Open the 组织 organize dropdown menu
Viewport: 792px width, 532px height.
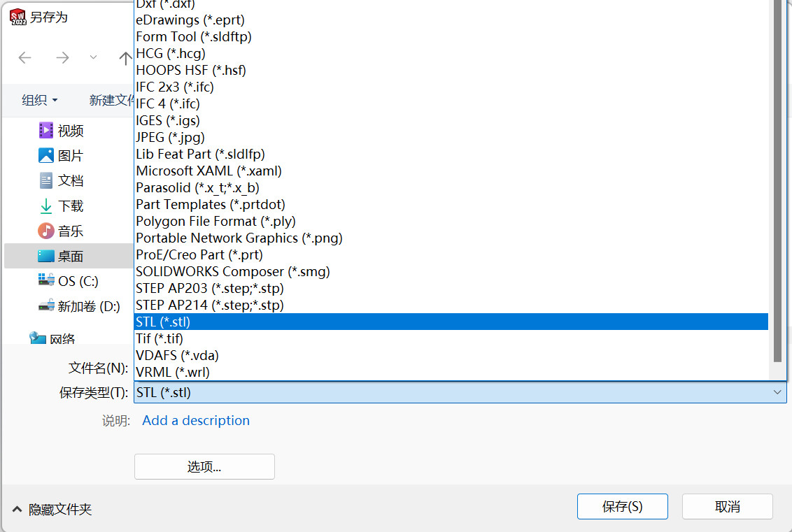[39, 100]
